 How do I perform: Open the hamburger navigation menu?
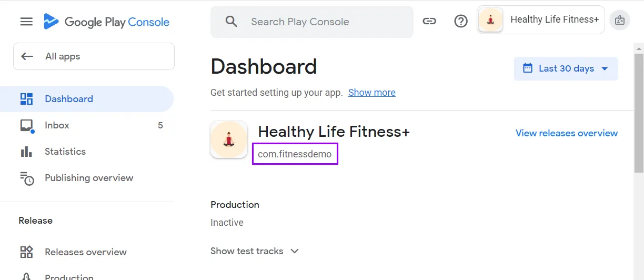tap(26, 22)
